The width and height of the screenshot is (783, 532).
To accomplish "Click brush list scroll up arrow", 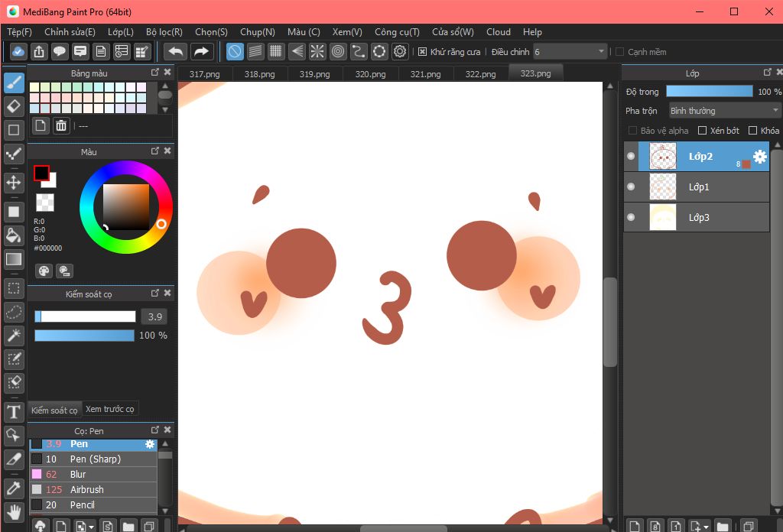I will [x=165, y=443].
